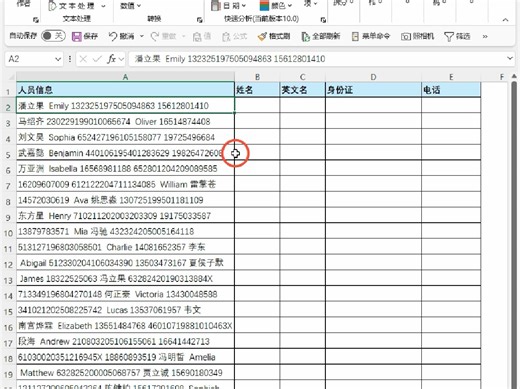This screenshot has height=389, width=520.
Task: Collapse the ribbon with the chevron
Action: click(505, 20)
